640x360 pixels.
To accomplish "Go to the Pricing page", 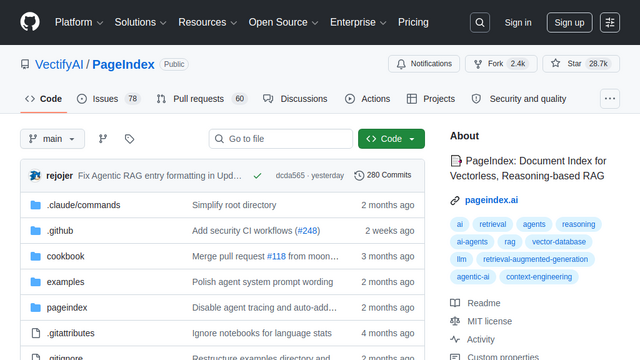I will click(413, 22).
